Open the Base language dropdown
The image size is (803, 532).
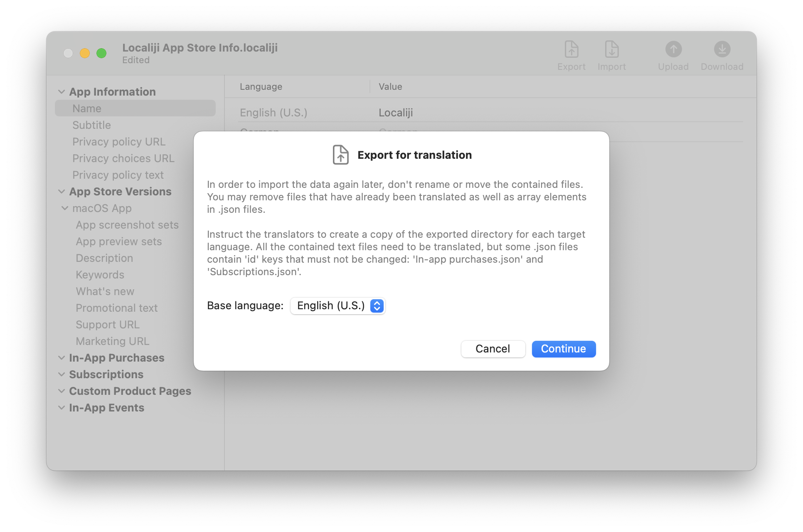tap(338, 306)
